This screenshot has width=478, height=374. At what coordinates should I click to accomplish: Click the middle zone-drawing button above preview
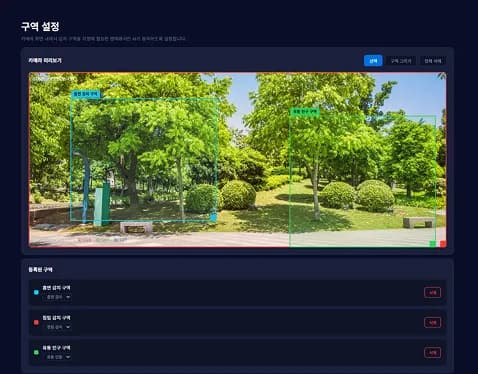401,61
